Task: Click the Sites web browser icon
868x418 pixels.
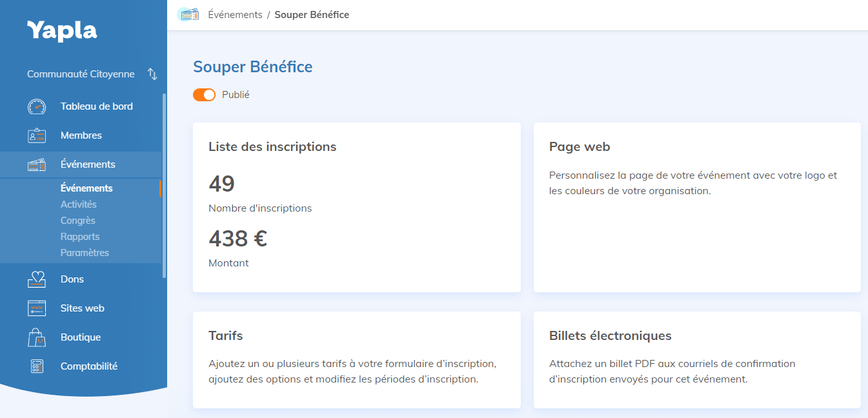Action: (37, 308)
